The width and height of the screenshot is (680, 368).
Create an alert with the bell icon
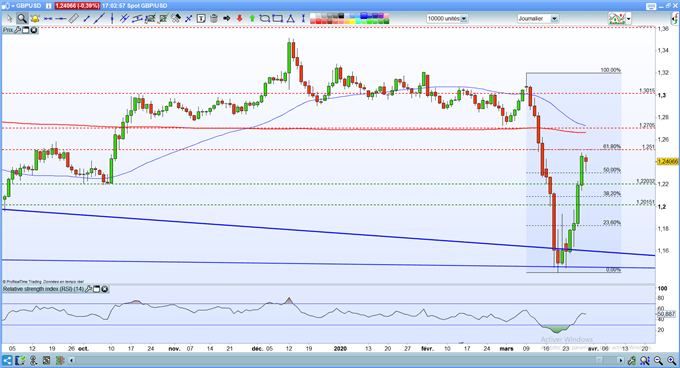click(x=35, y=19)
